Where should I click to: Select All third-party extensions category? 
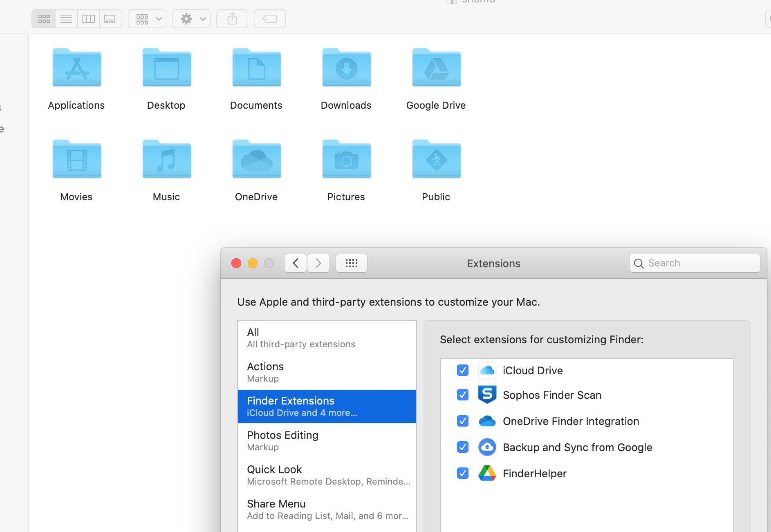[327, 338]
